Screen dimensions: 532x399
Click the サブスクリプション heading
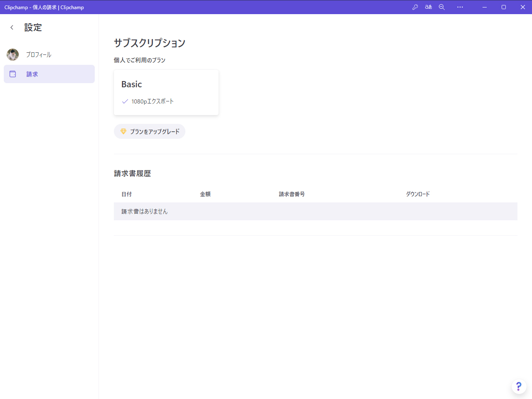tap(149, 43)
